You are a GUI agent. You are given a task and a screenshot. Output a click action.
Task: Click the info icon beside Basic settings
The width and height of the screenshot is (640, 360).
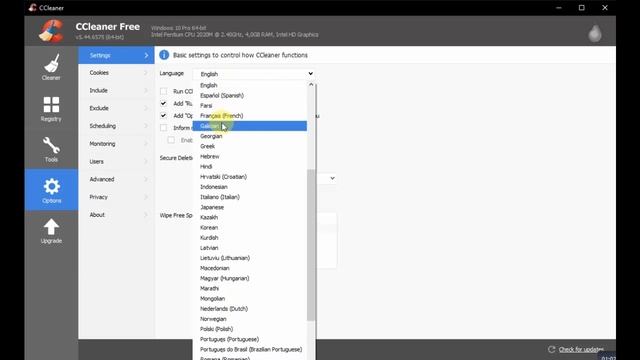pyautogui.click(x=164, y=55)
